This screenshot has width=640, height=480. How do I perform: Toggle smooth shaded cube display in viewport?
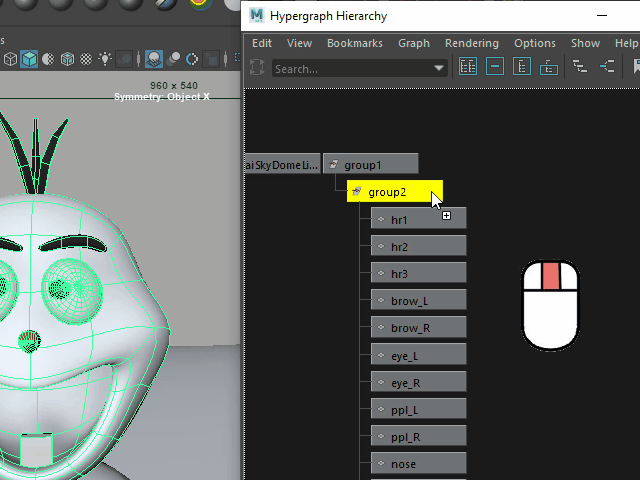29,59
